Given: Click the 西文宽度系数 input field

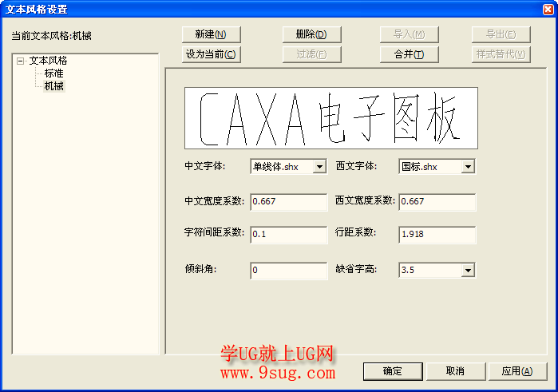Looking at the screenshot, I should tap(437, 202).
